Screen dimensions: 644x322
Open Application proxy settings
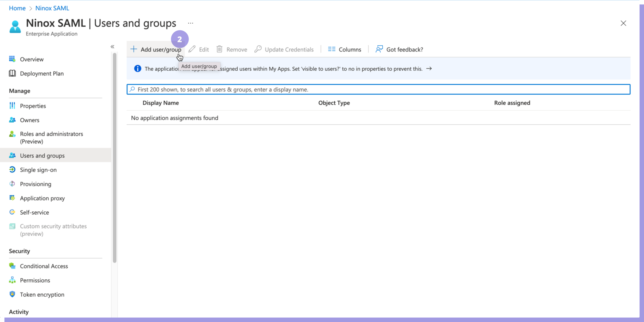42,198
